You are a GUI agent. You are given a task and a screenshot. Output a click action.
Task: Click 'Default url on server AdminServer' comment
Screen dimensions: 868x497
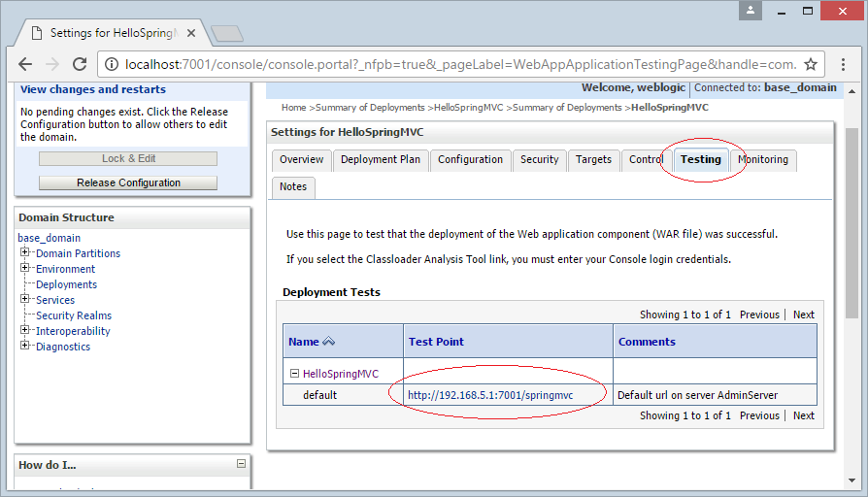click(x=697, y=395)
